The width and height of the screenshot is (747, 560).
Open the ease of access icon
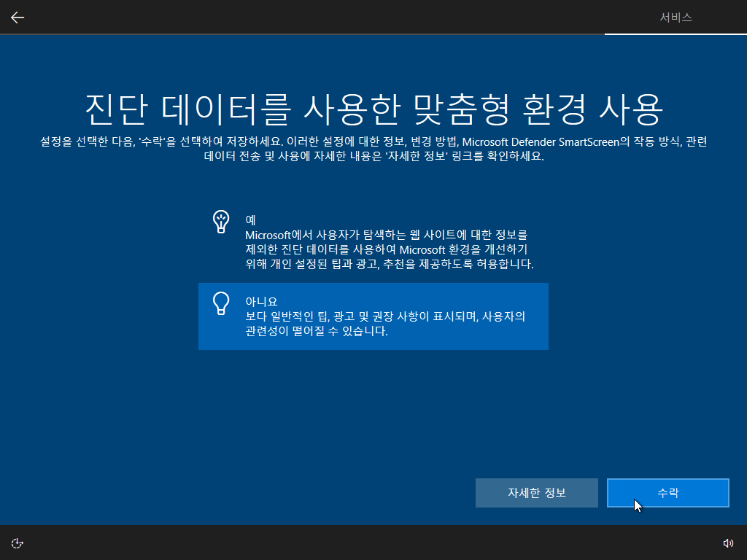point(18,543)
